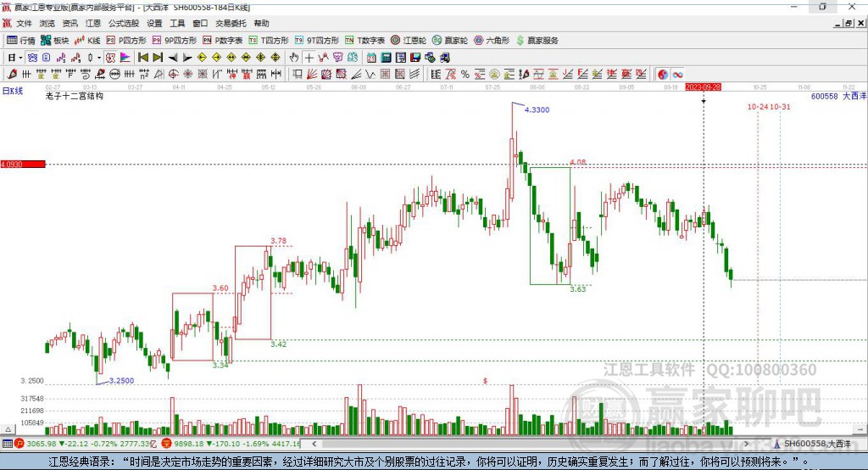This screenshot has height=470, width=868.
Task: Click the calendar icon in toolbar
Action: point(371,58)
